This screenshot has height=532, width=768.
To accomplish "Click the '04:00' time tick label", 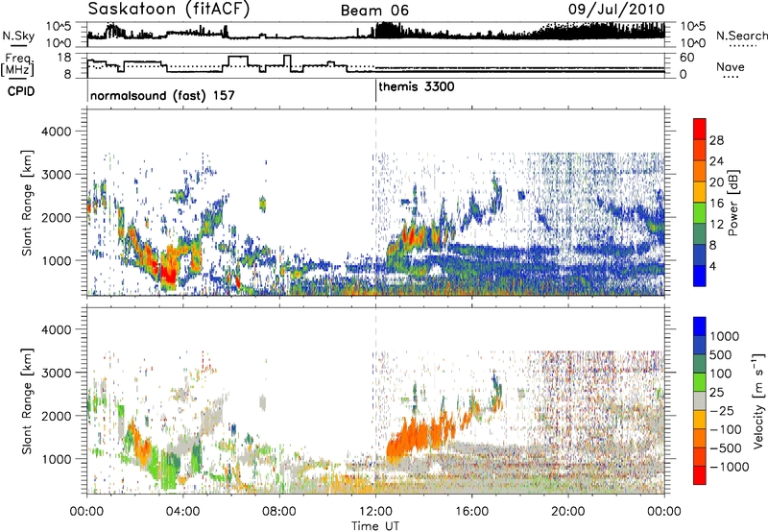I will (182, 512).
